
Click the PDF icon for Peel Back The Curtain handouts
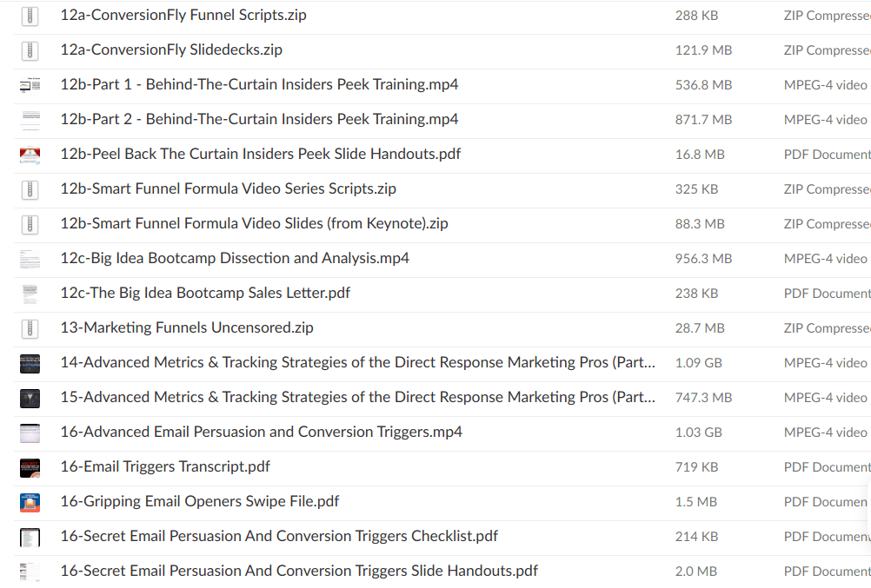(30, 155)
